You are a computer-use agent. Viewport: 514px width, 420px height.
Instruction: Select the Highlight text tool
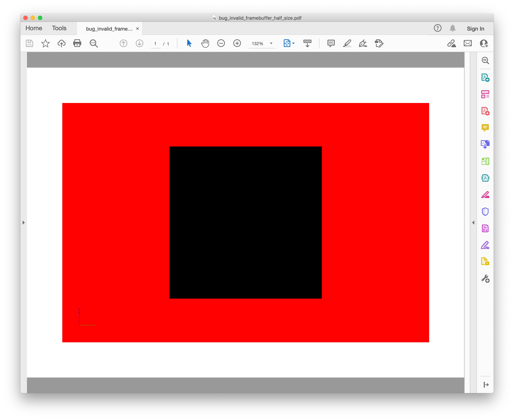(347, 43)
